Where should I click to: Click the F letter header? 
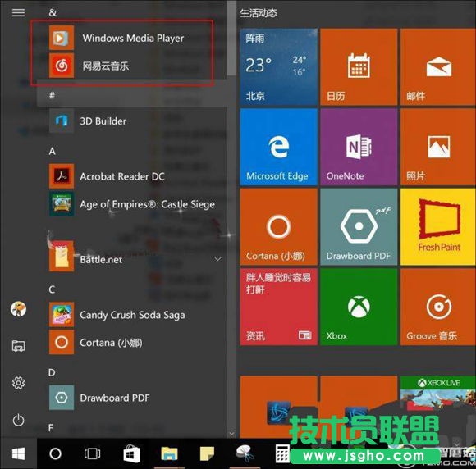pyautogui.click(x=51, y=428)
